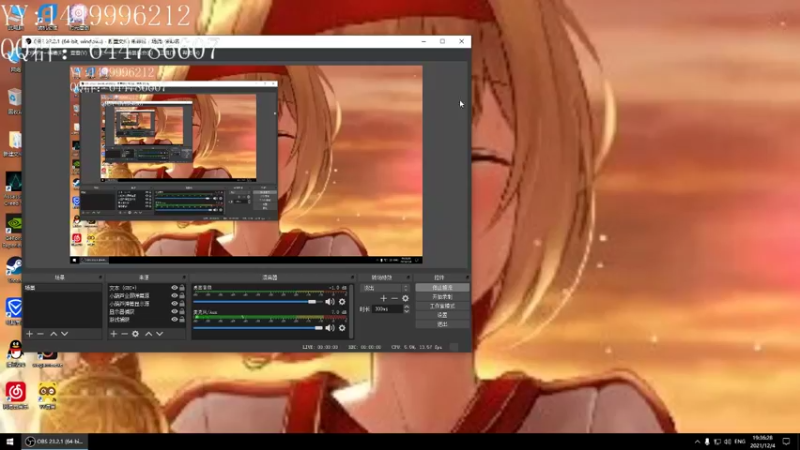This screenshot has height=450, width=800.
Task: Open the Mic/Aux gear settings icon
Action: (342, 328)
